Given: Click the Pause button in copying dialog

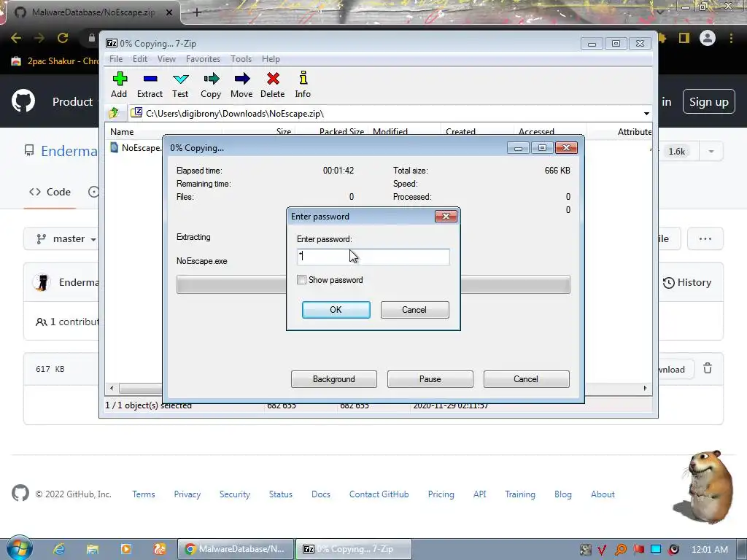Looking at the screenshot, I should (x=430, y=379).
